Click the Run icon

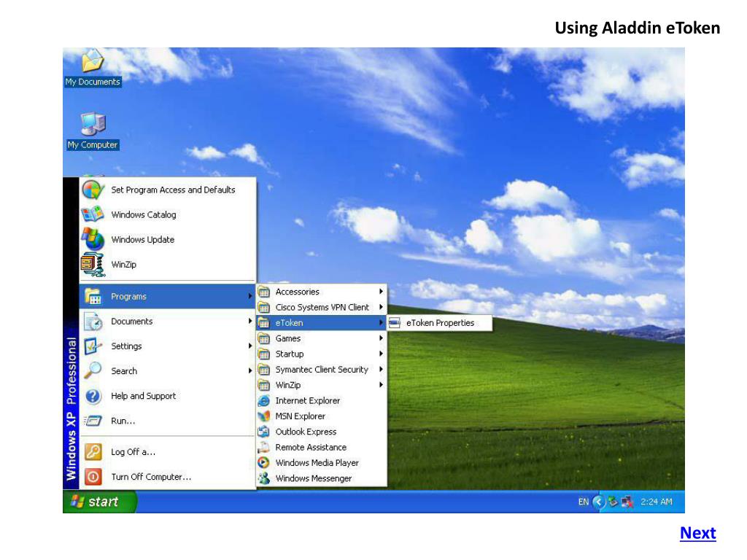[x=93, y=421]
